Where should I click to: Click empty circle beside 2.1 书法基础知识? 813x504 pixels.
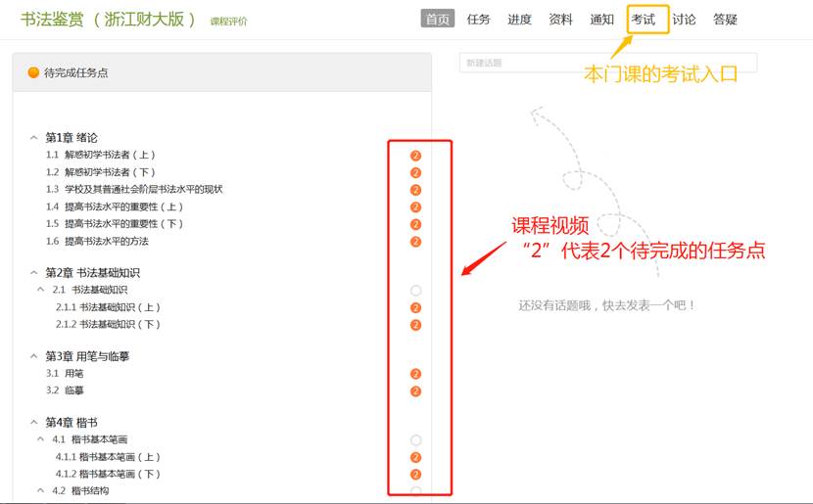415,291
